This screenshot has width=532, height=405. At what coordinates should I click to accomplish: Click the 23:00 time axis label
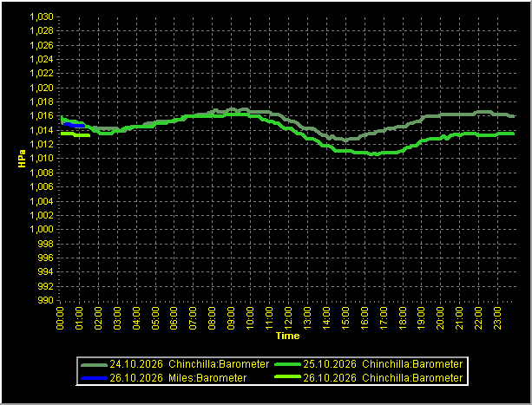pos(497,318)
